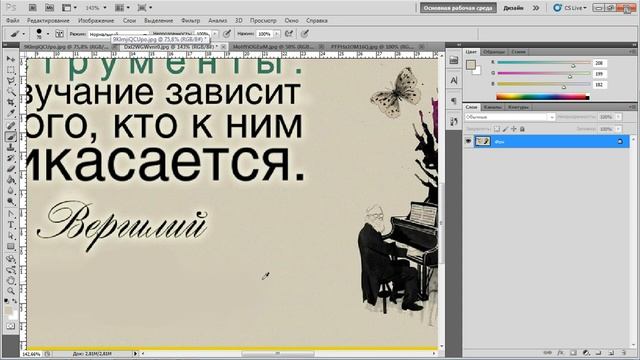Select the Clone Stamp tool
Screen dimensions: 640x360
(11, 148)
